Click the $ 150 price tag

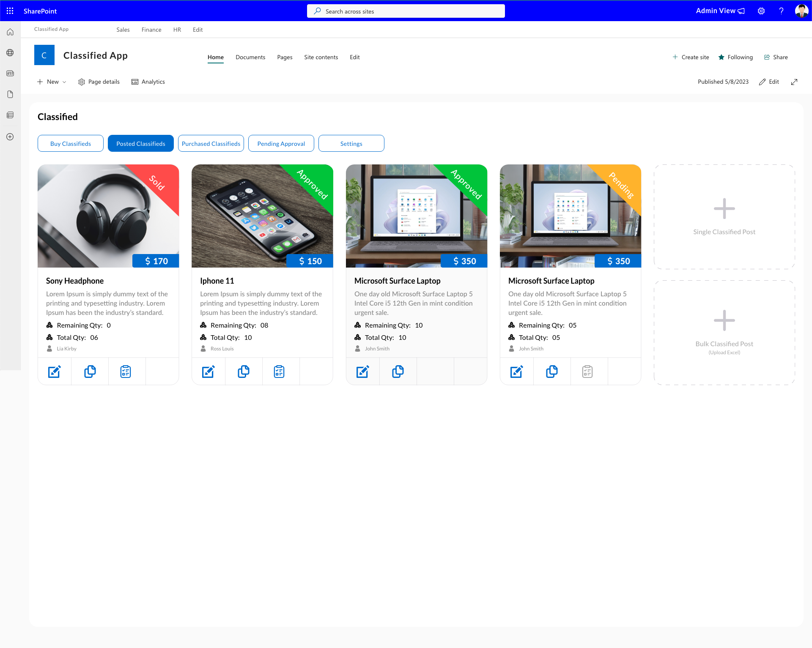[310, 261]
